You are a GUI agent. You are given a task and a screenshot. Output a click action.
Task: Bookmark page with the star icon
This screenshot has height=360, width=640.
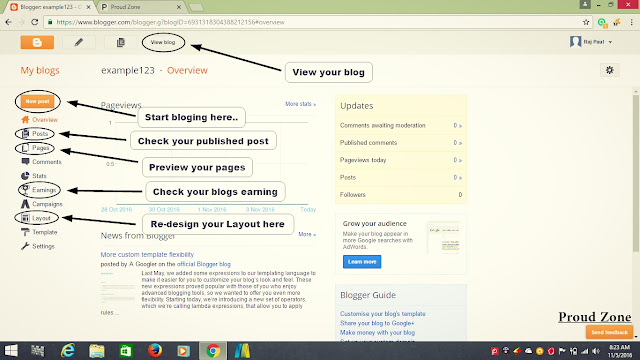[x=586, y=22]
